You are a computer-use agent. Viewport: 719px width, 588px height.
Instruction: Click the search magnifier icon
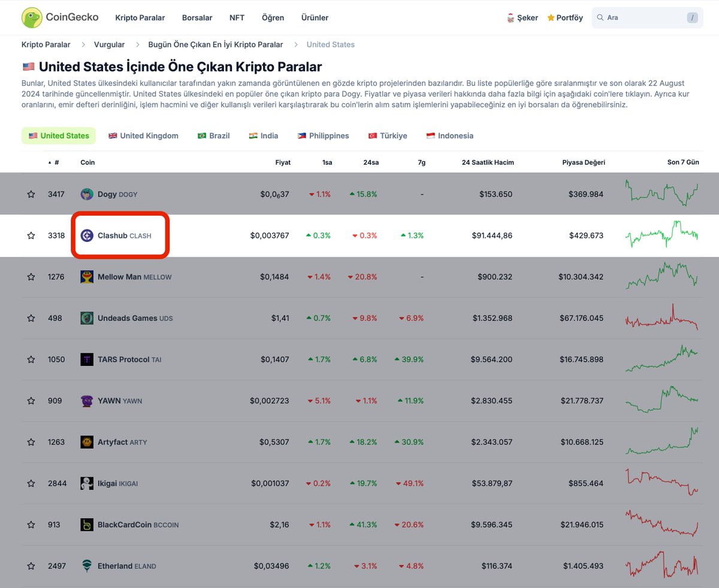pyautogui.click(x=600, y=18)
